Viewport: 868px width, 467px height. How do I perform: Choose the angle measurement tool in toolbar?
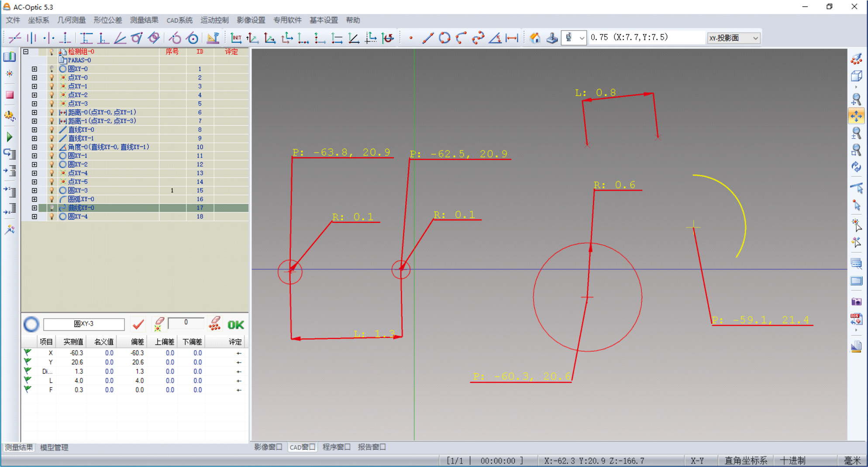495,38
